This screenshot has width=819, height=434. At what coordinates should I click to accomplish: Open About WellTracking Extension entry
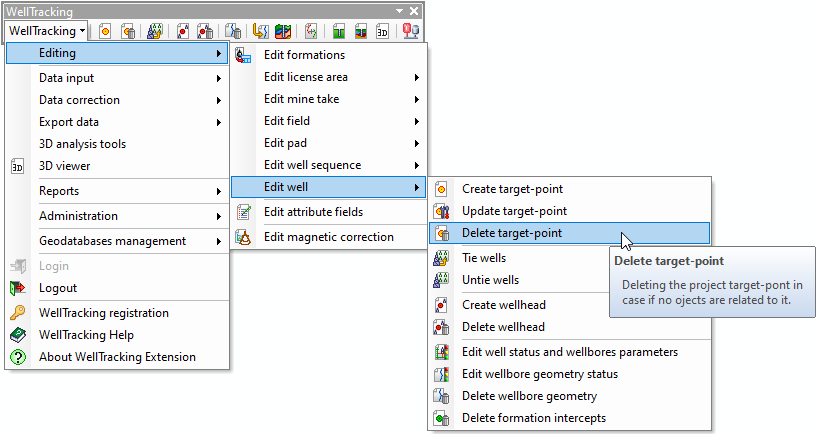click(117, 357)
